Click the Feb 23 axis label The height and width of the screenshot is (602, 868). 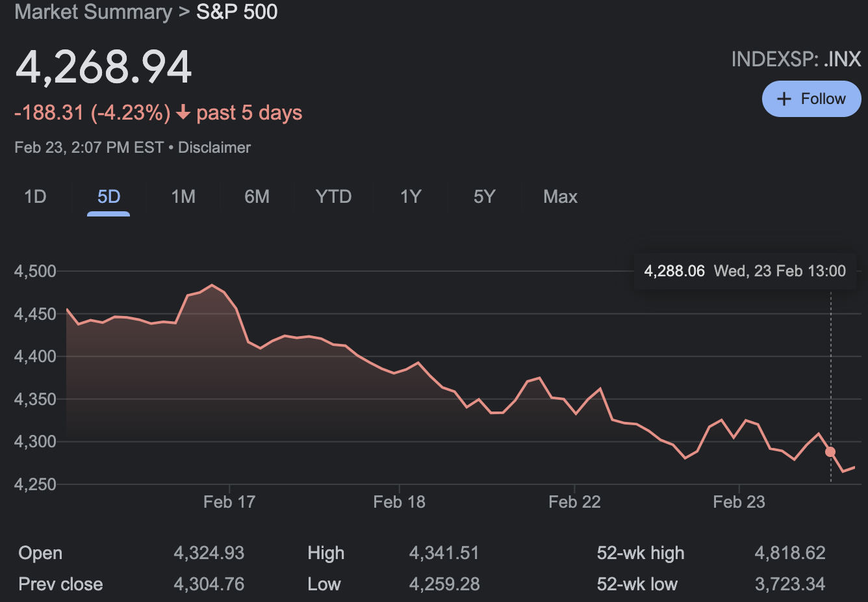[x=739, y=502]
